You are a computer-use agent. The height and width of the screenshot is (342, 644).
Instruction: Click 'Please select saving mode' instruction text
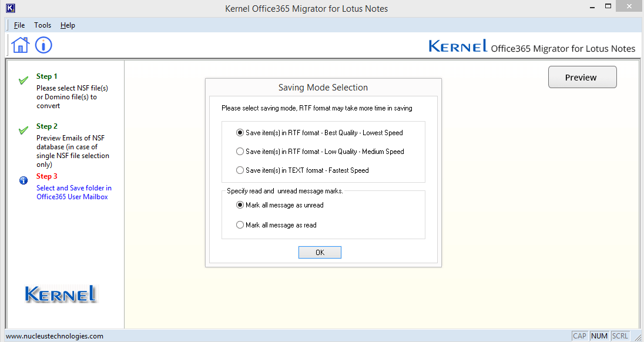(317, 108)
